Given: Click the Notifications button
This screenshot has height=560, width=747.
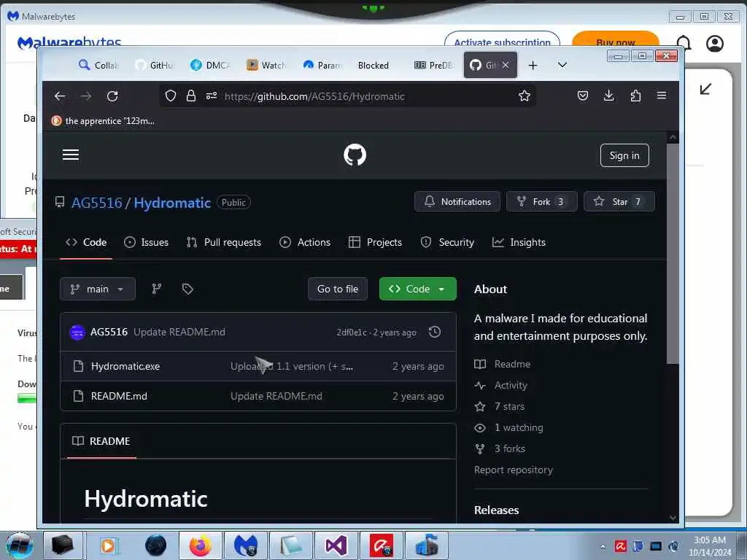Looking at the screenshot, I should [x=457, y=201].
